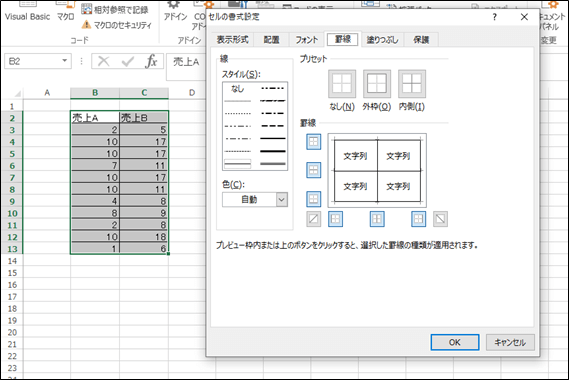Click the ? help button in dialog
Image resolution: width=569 pixels, height=380 pixels.
point(494,17)
